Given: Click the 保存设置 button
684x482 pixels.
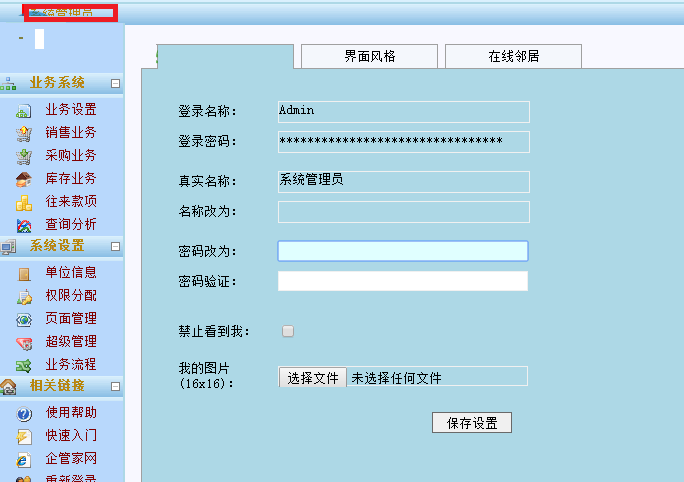Looking at the screenshot, I should click(x=472, y=423).
